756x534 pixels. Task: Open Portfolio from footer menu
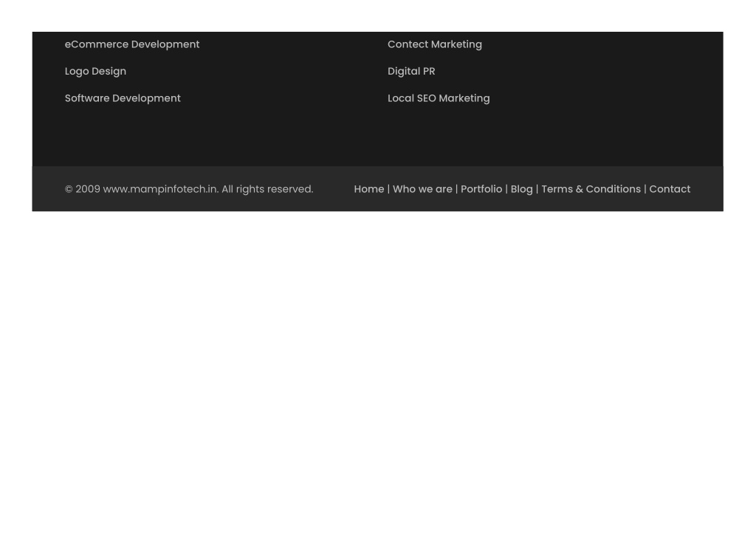(481, 189)
